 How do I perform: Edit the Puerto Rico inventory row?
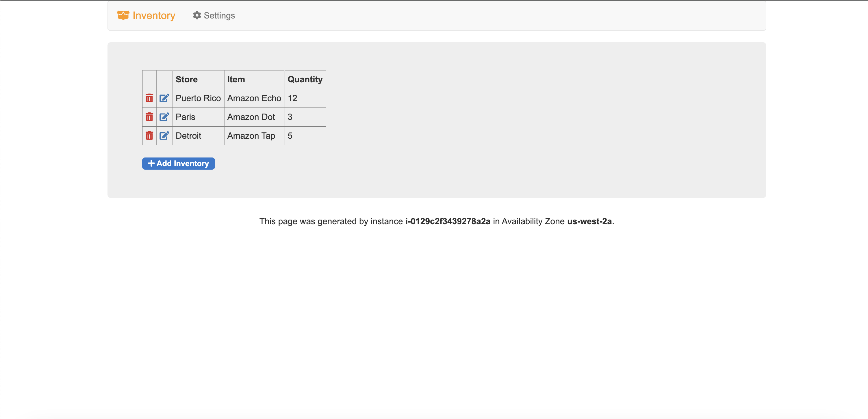coord(164,98)
